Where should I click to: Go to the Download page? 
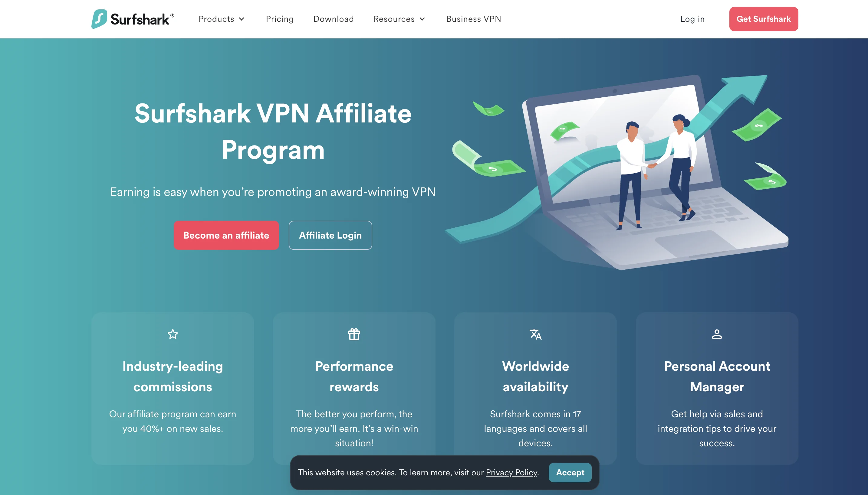[x=334, y=19]
